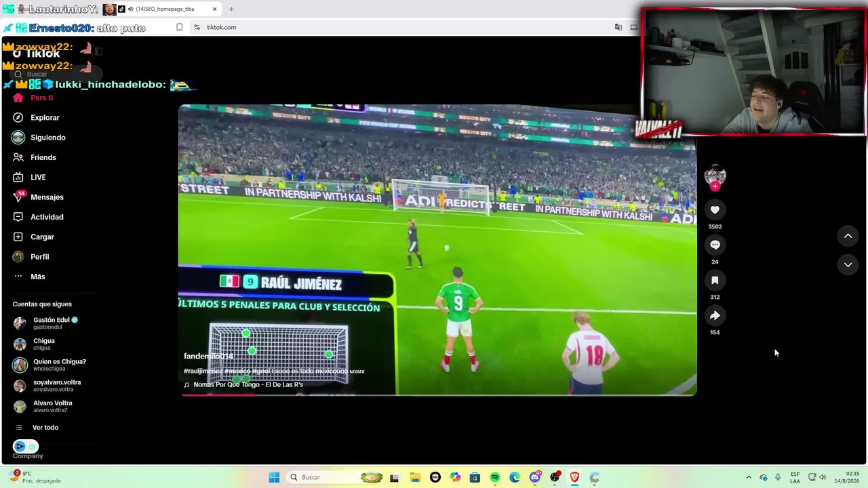Go to the next video with down chevron

(848, 265)
